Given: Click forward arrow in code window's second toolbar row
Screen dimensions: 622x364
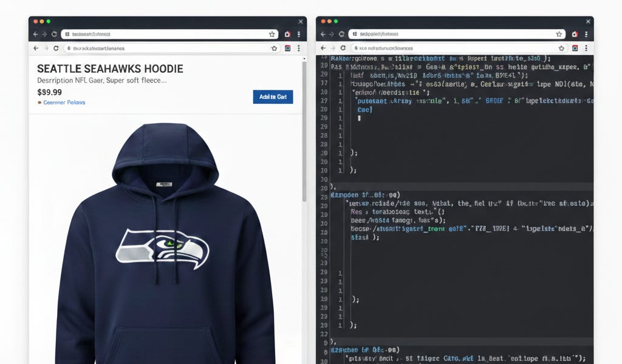Looking at the screenshot, I should point(333,48).
